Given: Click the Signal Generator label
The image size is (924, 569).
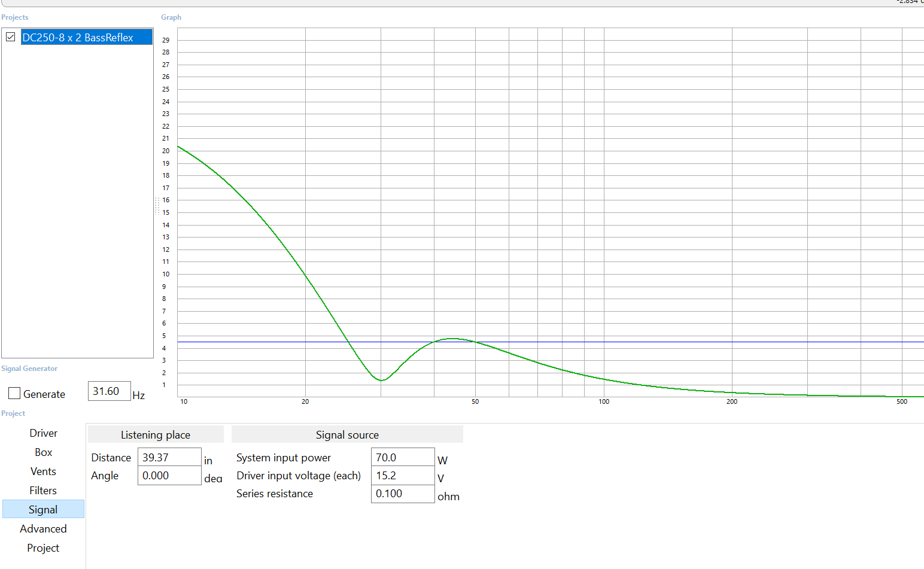Looking at the screenshot, I should point(29,369).
